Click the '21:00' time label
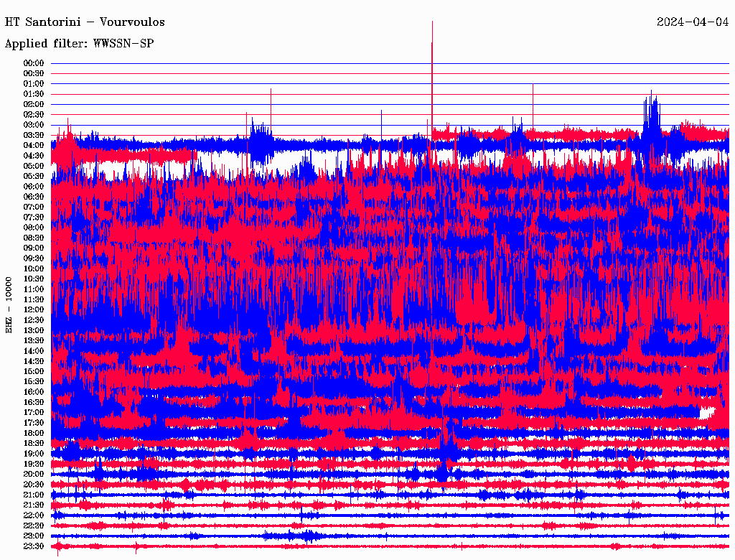735x560 pixels. (34, 495)
